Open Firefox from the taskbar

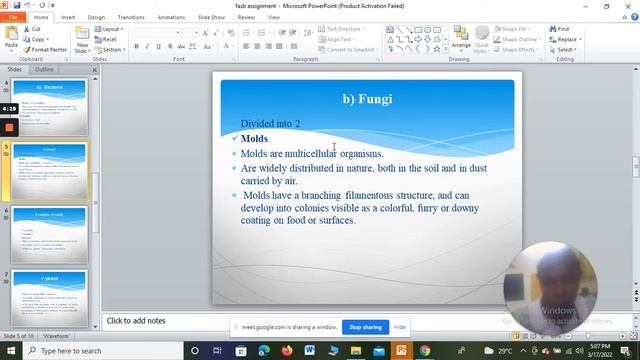click(287, 351)
